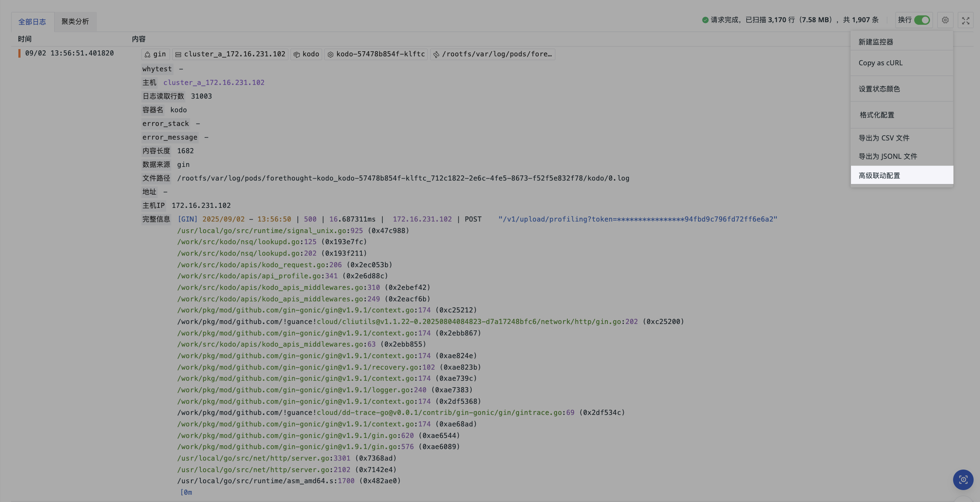Click the gin source tag
This screenshot has width=980, height=502.
coord(156,54)
